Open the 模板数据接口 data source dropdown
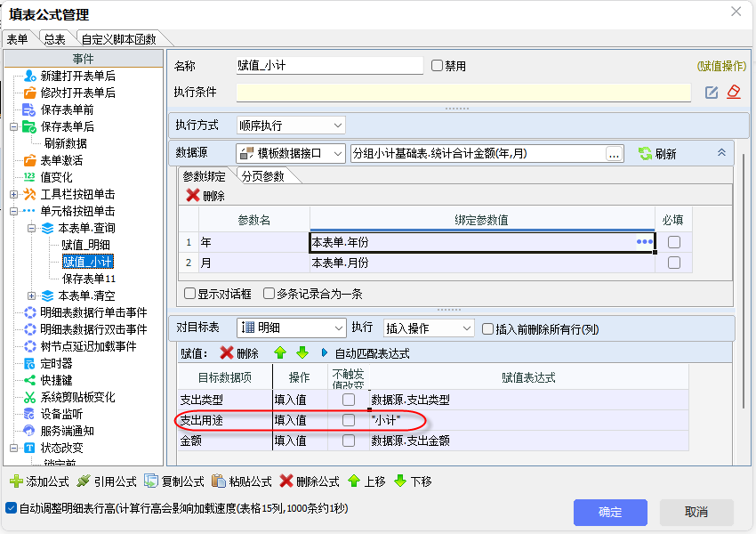The height and width of the screenshot is (534, 756). coord(337,154)
